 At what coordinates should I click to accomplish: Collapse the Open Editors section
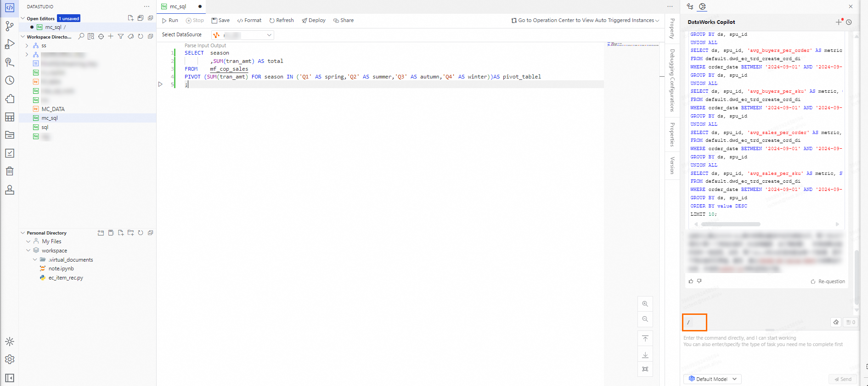pos(23,18)
